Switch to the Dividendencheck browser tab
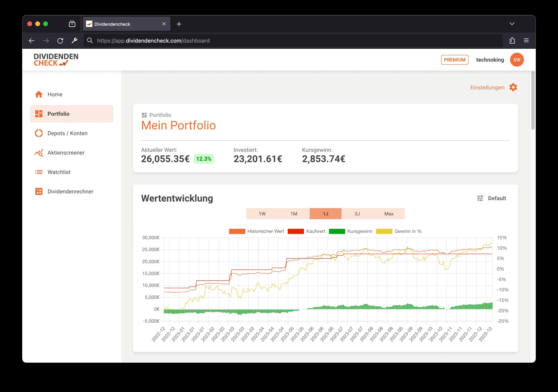This screenshot has width=558, height=392. [x=126, y=24]
